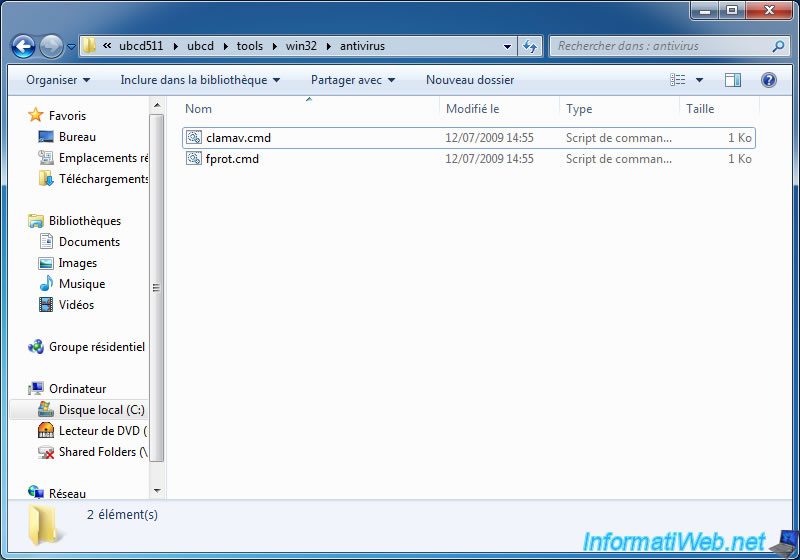800x560 pixels.
Task: Sort by 'Modifié le' column header
Action: click(472, 109)
